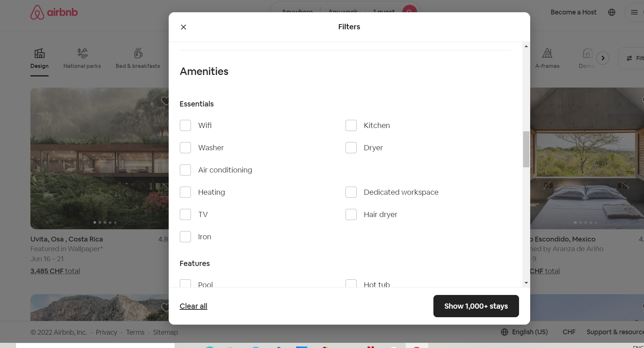
Task: Select the Hair dryer checkbox
Action: pyautogui.click(x=351, y=214)
